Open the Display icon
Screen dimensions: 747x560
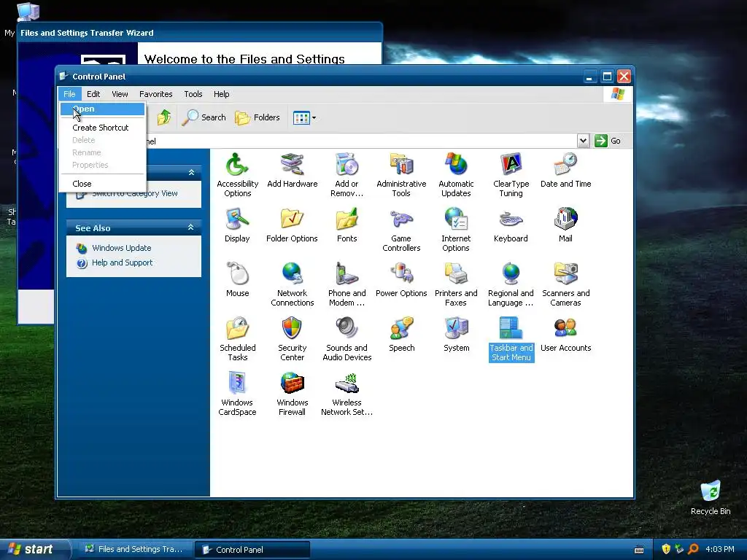(x=237, y=225)
